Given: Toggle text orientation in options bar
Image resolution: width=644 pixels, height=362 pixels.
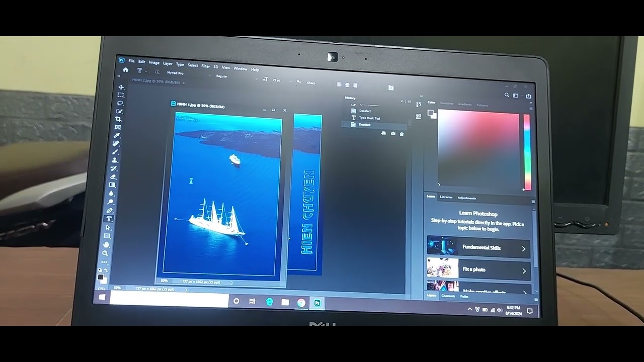Looking at the screenshot, I should pos(157,72).
